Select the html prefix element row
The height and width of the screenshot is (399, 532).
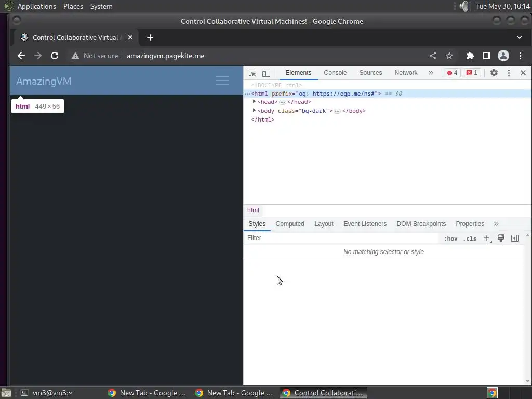(x=388, y=94)
